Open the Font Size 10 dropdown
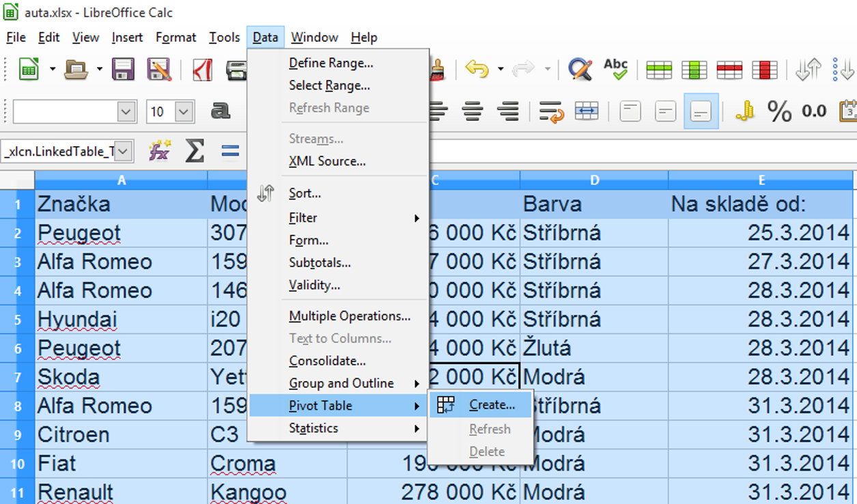 [184, 111]
